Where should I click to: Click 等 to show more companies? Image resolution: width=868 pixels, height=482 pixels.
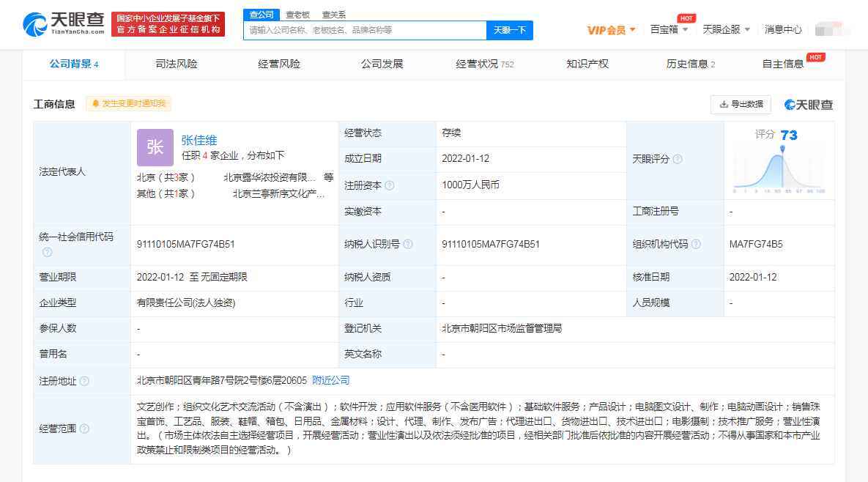tap(329, 178)
